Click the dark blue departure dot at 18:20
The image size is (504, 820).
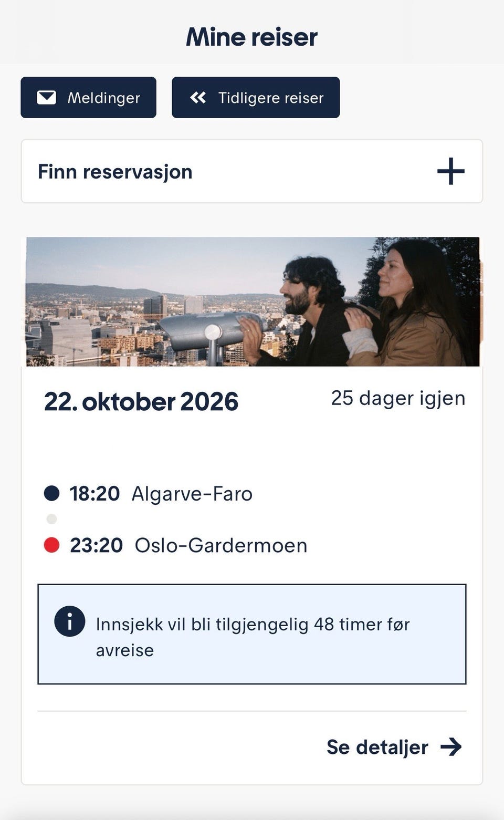[51, 493]
